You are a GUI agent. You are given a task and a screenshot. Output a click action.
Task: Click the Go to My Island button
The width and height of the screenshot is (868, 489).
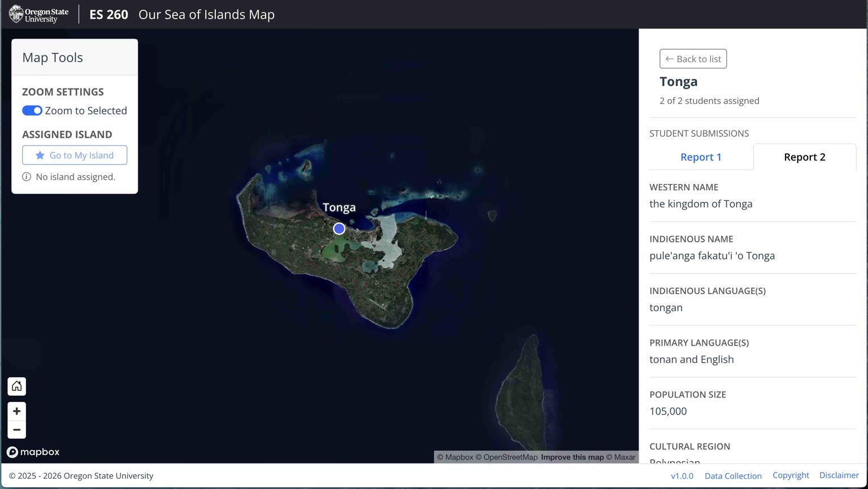[75, 155]
